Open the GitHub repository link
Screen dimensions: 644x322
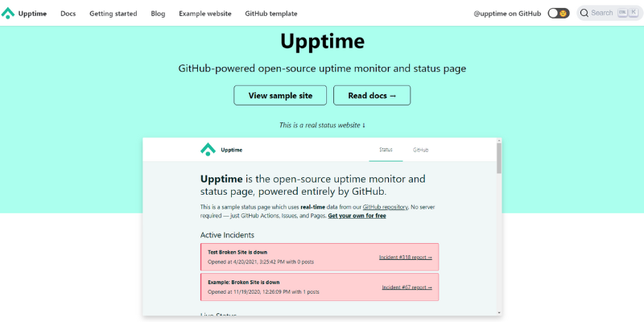coord(386,207)
